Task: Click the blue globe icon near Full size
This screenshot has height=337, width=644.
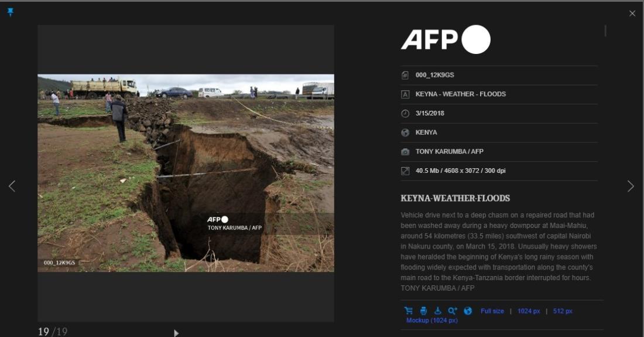Action: pos(468,311)
